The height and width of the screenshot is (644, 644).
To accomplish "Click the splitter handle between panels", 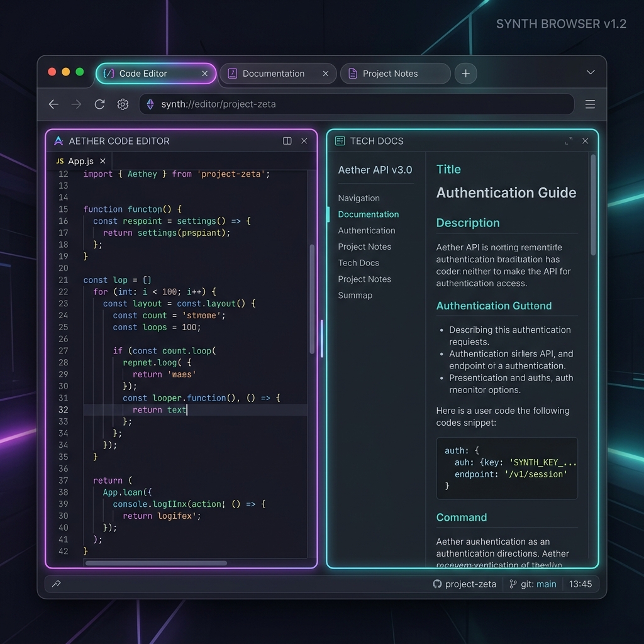I will click(321, 338).
